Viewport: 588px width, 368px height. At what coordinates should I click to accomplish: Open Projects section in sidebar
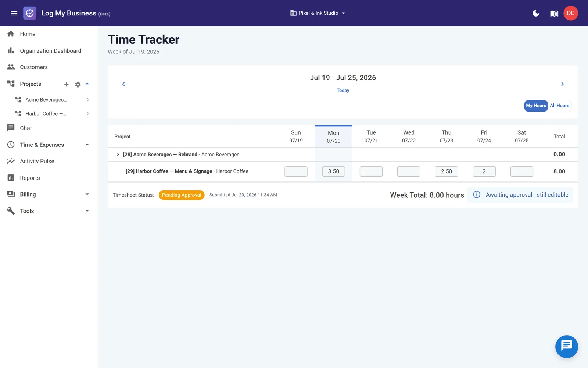tap(31, 84)
